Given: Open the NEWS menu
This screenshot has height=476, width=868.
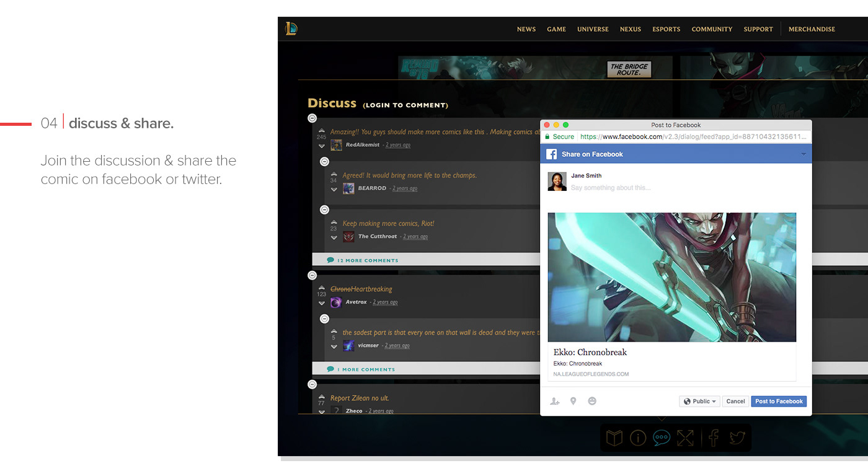Looking at the screenshot, I should coord(526,29).
